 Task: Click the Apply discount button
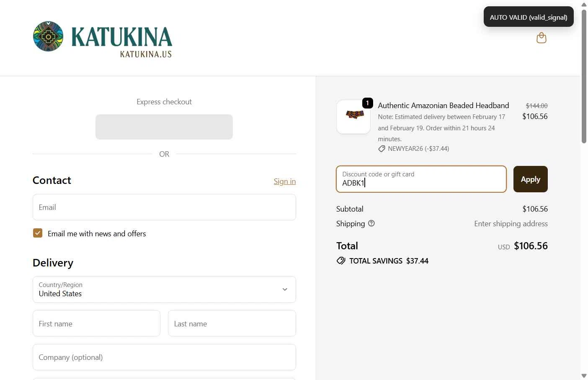(x=531, y=179)
